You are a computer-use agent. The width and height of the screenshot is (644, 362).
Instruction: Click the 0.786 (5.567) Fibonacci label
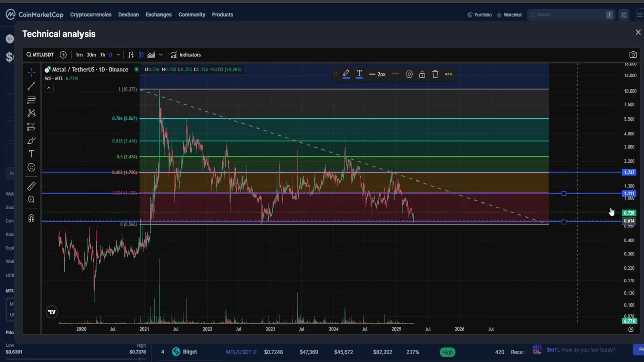pos(124,119)
